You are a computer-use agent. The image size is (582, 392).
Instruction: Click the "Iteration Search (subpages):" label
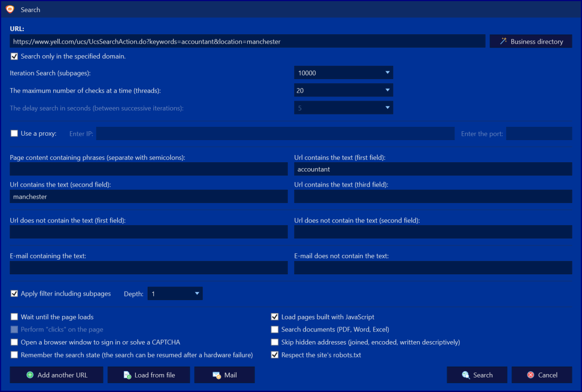click(50, 73)
